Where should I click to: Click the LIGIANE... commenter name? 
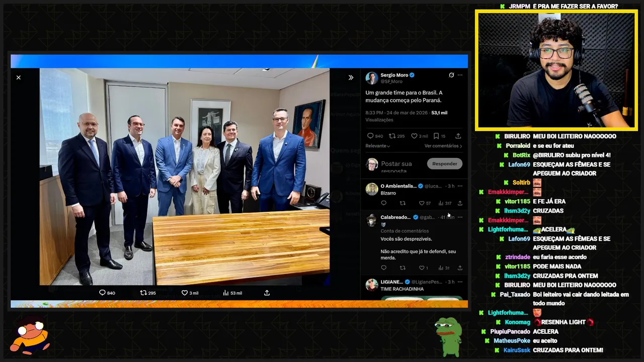point(392,282)
